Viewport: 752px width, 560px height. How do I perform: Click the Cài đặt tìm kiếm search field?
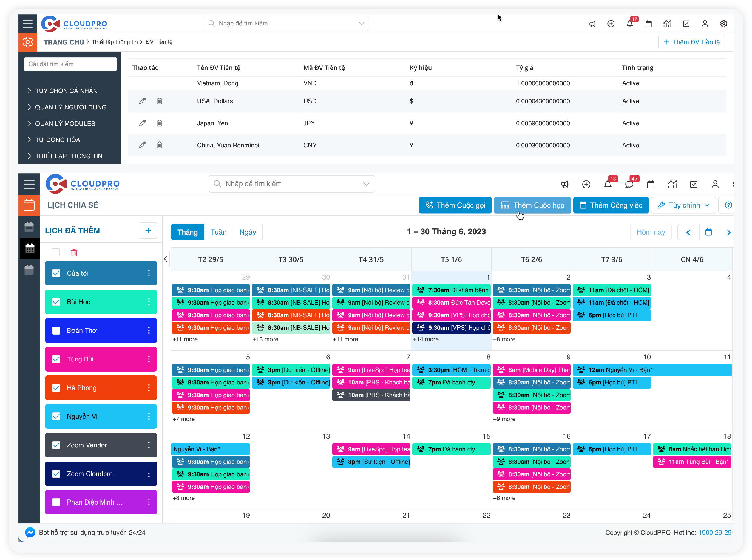(x=70, y=64)
